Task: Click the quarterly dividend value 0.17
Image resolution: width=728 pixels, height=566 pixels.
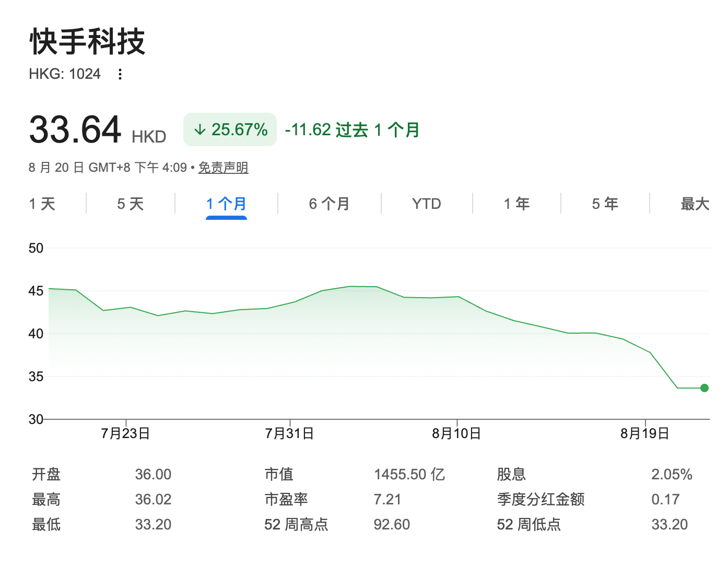Action: [x=665, y=499]
